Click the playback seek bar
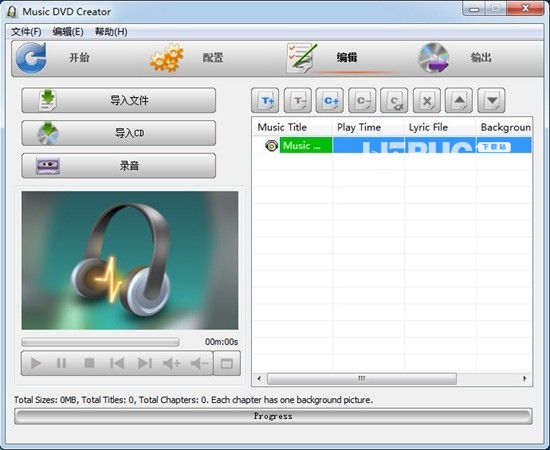The width and height of the screenshot is (550, 450). click(100, 342)
